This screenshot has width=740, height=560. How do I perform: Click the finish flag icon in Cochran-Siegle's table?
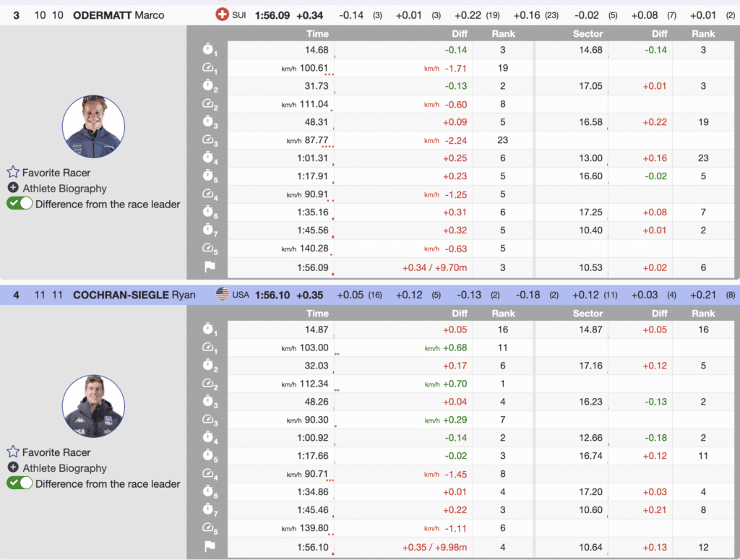coord(209,546)
